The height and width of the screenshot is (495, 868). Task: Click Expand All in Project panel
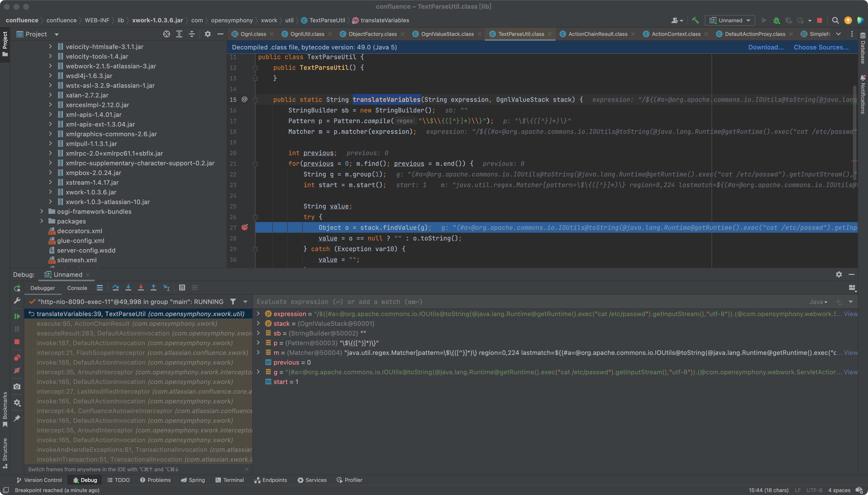179,34
